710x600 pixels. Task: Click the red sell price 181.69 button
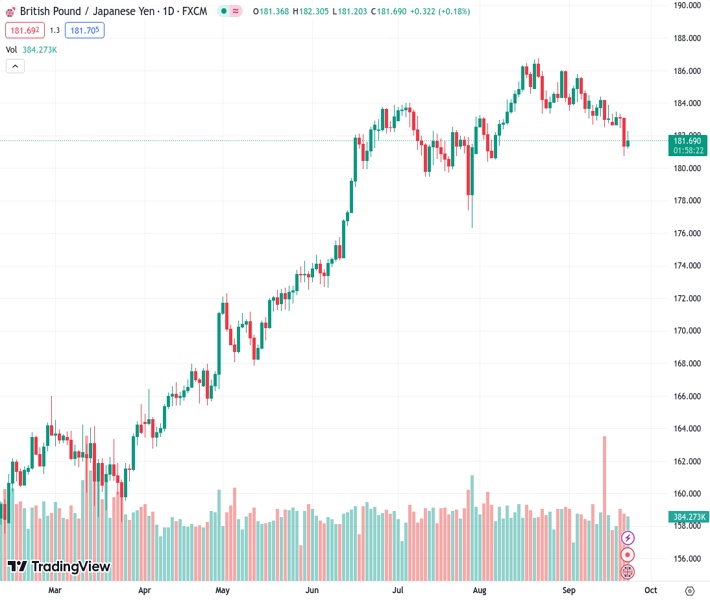point(24,30)
